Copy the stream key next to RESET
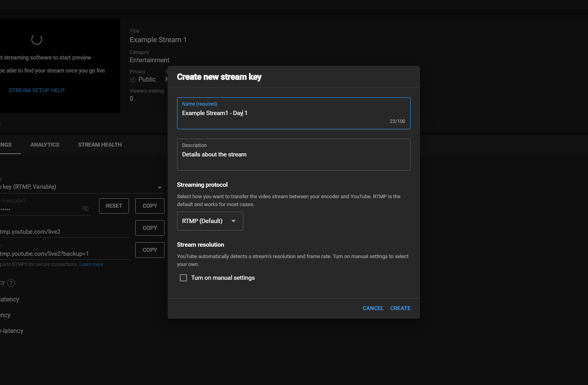Screen dimensions: 588x385 coord(150,206)
